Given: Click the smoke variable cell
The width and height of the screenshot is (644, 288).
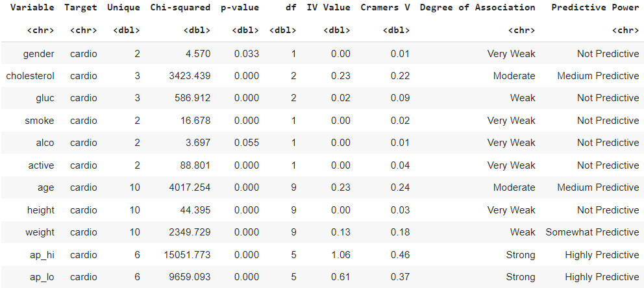Looking at the screenshot, I should coord(40,121).
